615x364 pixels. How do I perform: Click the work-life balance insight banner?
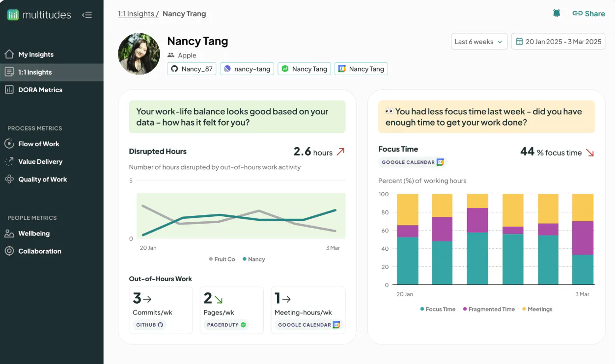click(237, 117)
